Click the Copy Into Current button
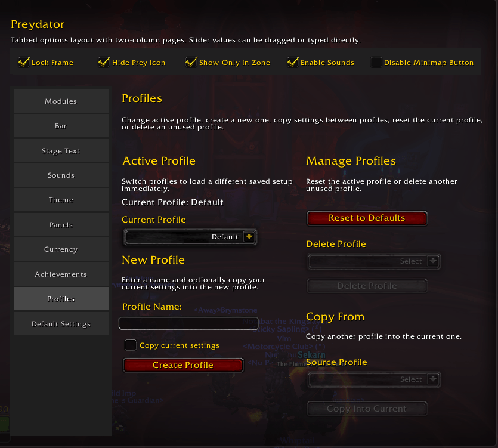 pyautogui.click(x=367, y=409)
